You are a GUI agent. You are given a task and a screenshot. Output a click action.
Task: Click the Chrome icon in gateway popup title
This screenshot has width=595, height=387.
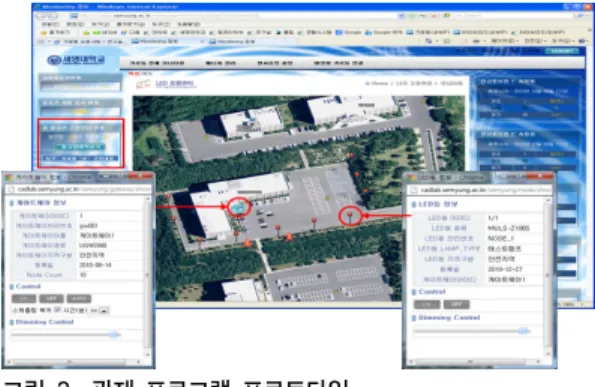[9, 177]
